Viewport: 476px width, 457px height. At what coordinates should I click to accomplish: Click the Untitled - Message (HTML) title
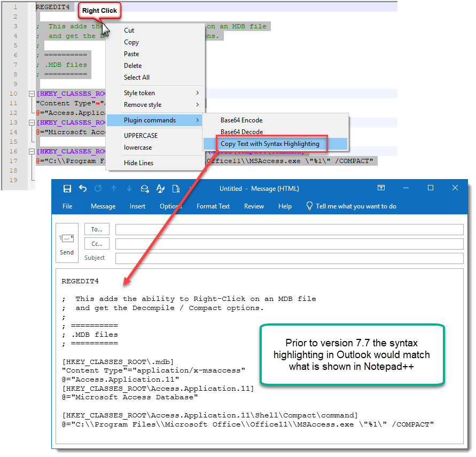[259, 189]
